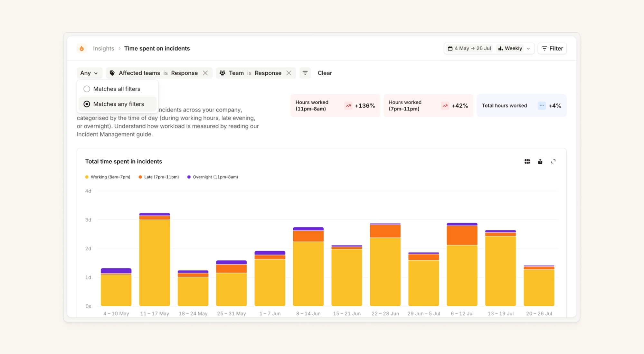The width and height of the screenshot is (644, 354).
Task: Open the Weekly interval dropdown
Action: [514, 48]
